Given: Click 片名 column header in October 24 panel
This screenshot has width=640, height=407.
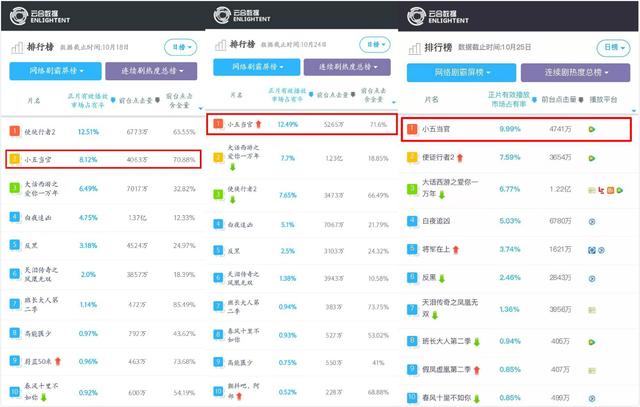Looking at the screenshot, I should (236, 95).
